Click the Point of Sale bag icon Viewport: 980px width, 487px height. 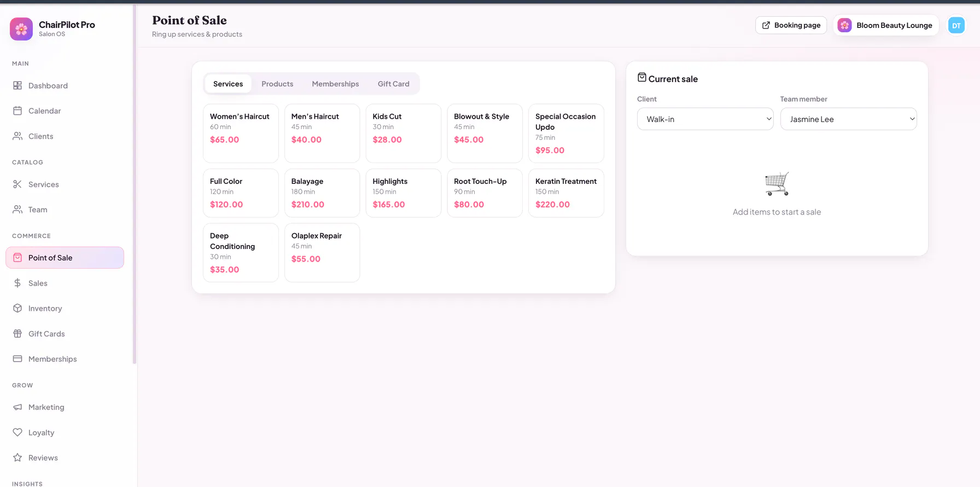click(x=17, y=258)
